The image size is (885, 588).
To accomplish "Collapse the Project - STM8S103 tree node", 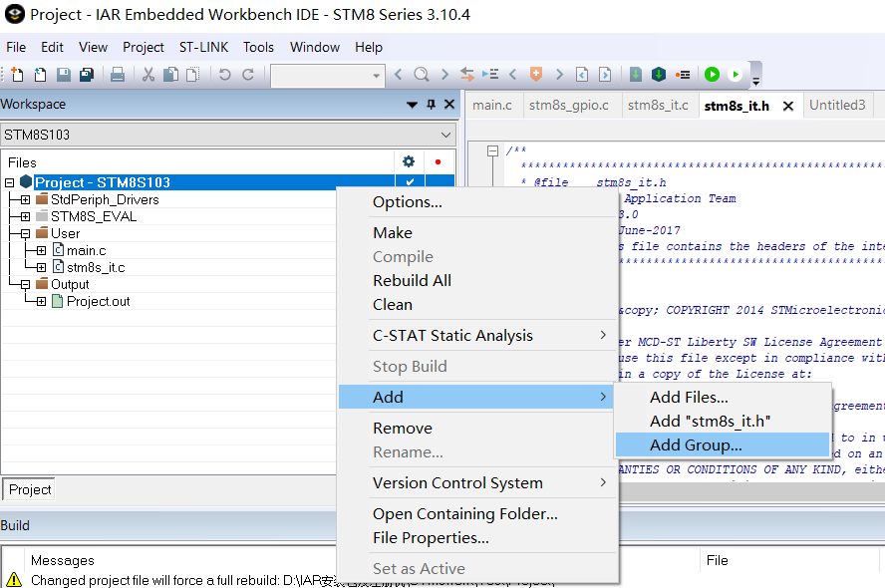I will [10, 182].
